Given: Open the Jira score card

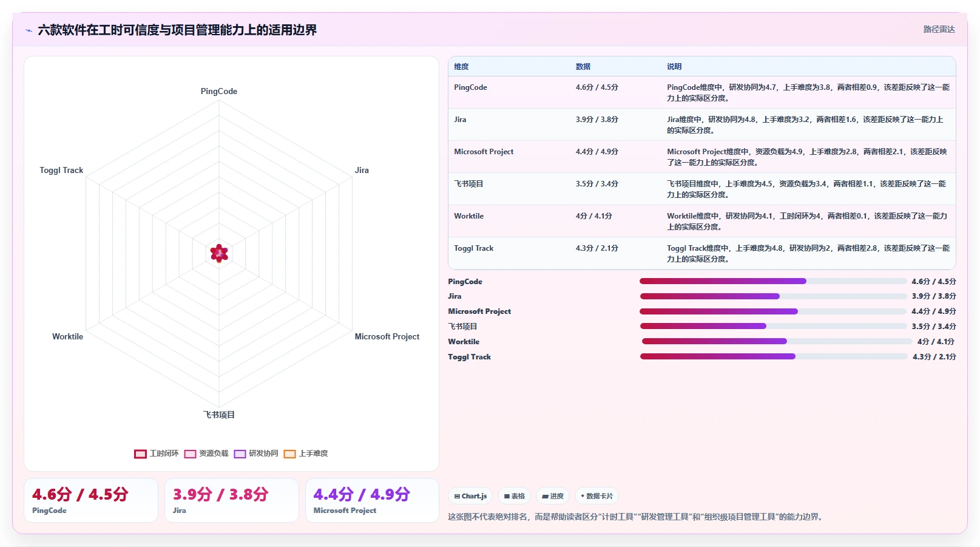Looking at the screenshot, I should tap(232, 500).
